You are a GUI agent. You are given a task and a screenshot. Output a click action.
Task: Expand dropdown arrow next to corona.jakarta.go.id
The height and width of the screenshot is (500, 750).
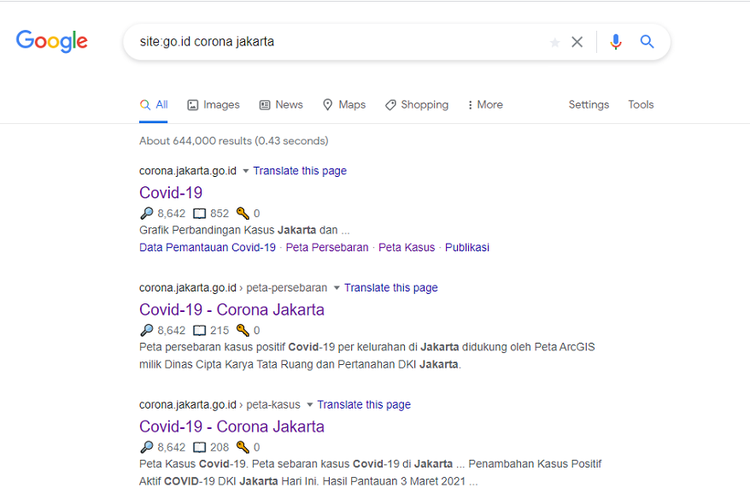pos(246,171)
